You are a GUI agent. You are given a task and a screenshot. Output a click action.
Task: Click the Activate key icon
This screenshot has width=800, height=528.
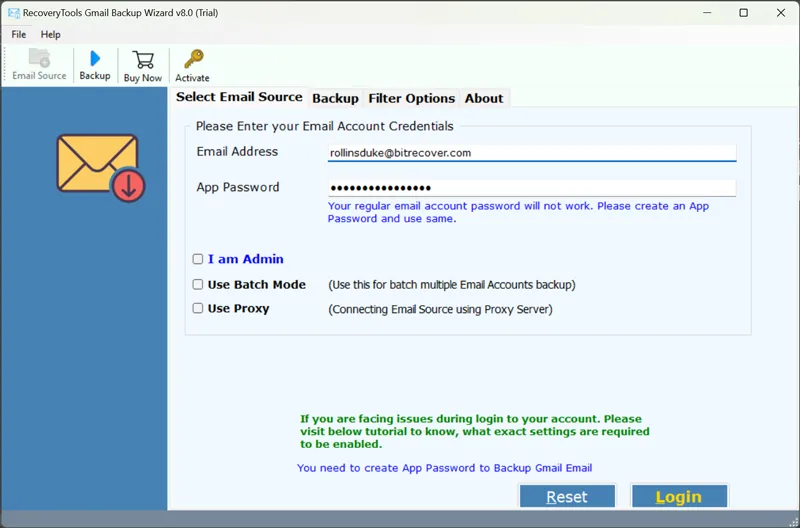click(192, 66)
